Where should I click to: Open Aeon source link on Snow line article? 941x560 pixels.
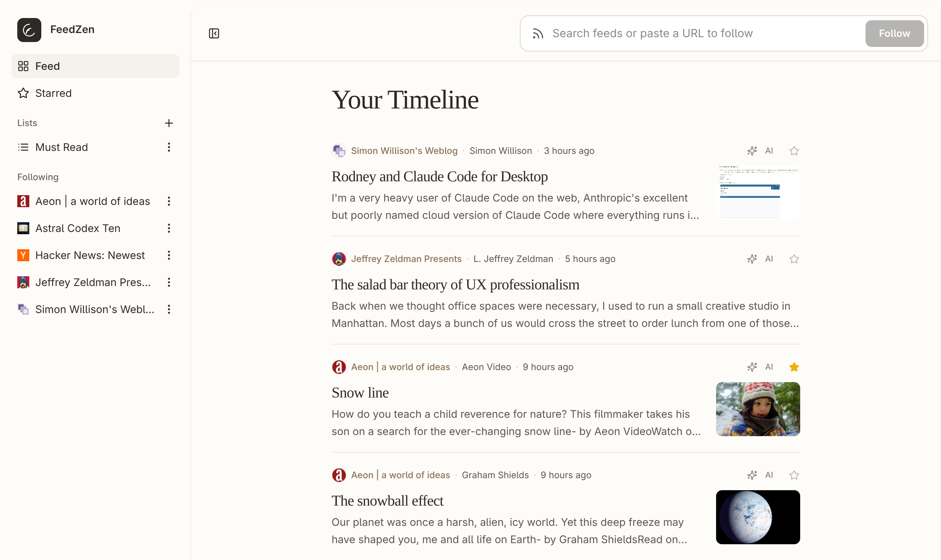click(400, 367)
